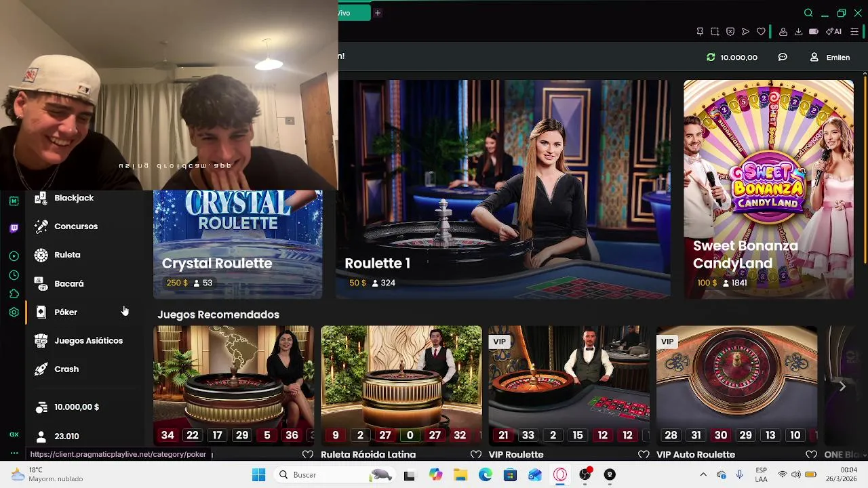The width and height of the screenshot is (868, 488).
Task: Launch Sweet Bonanza CandyLand game
Action: [768, 189]
